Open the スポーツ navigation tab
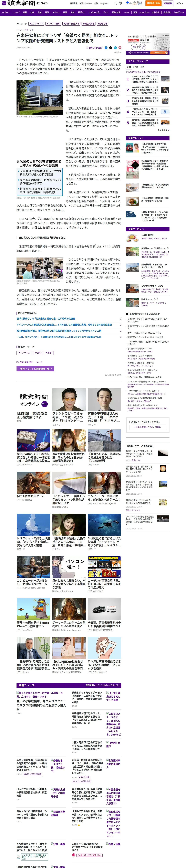 pos(56,12)
